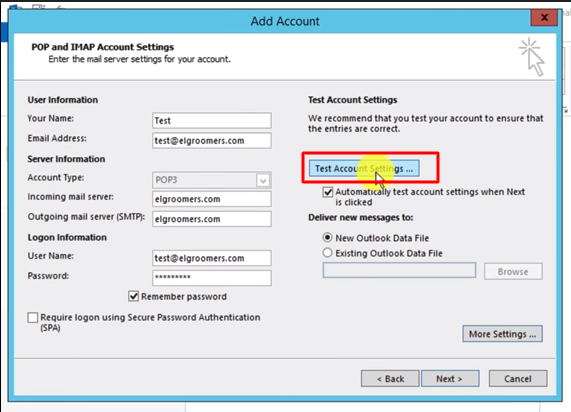
Task: Cancel the Add Account wizard
Action: (517, 379)
